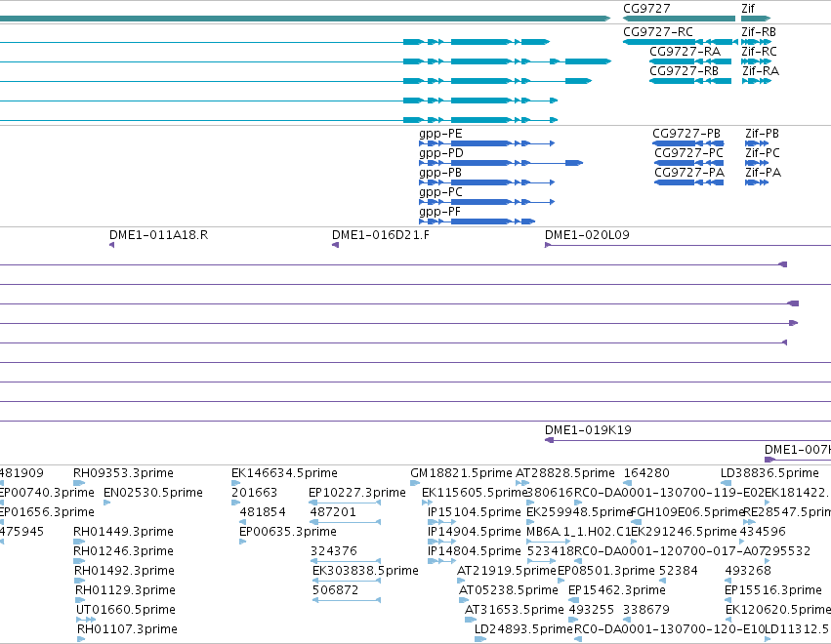Image resolution: width=831 pixels, height=644 pixels.
Task: Click the 324376 feature label
Action: [x=333, y=551]
